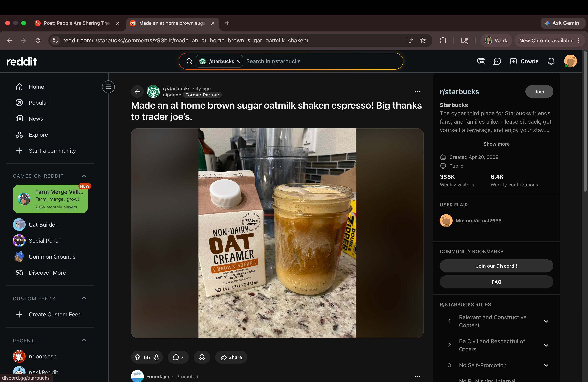Open the Social Poker game
The height and width of the screenshot is (382, 588).
pyautogui.click(x=50, y=241)
